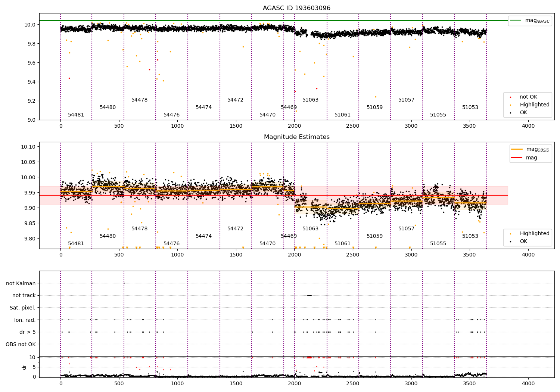Click y-axis tick '9.80' in middle plot

point(30,239)
